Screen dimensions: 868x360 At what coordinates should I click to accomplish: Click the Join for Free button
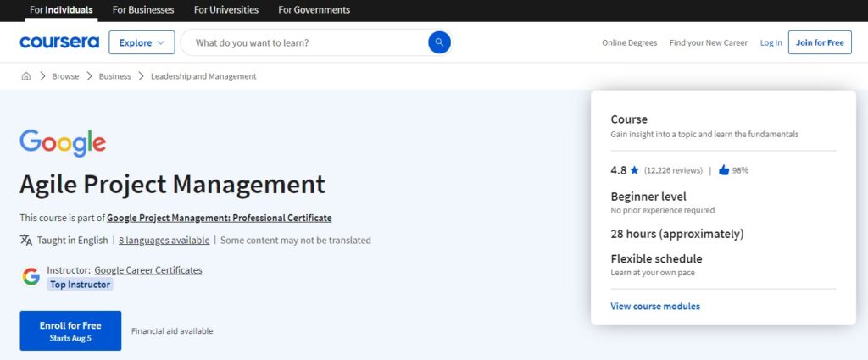click(x=820, y=42)
